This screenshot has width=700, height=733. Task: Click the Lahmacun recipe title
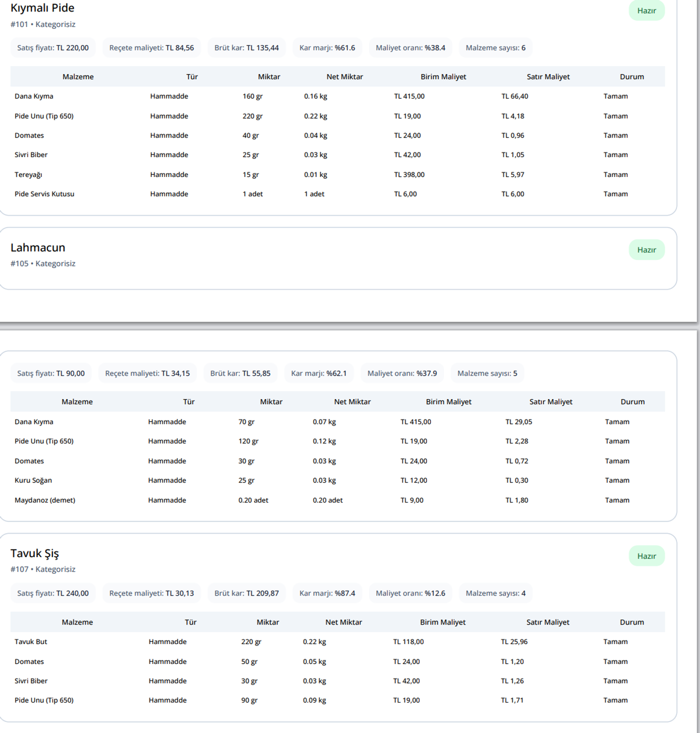pyautogui.click(x=38, y=247)
